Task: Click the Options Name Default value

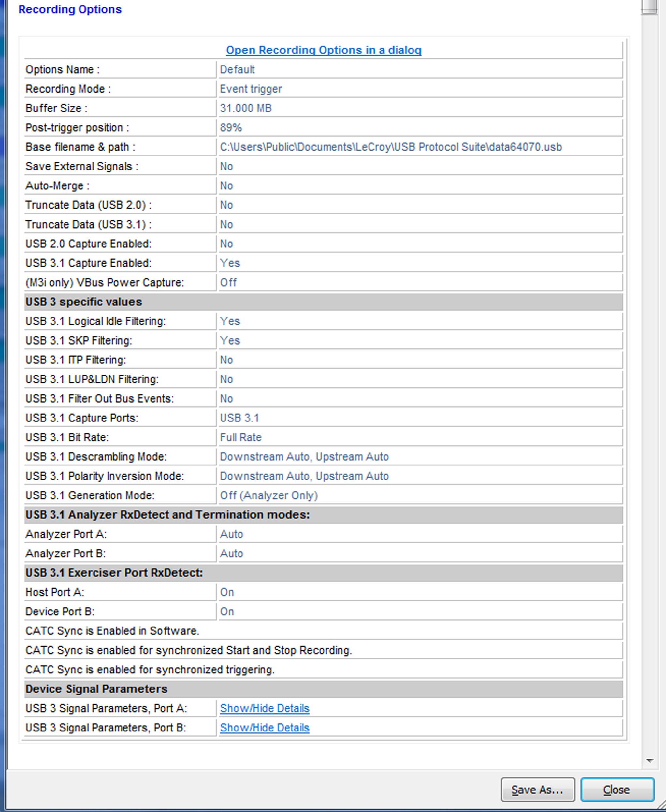Action: tap(237, 69)
